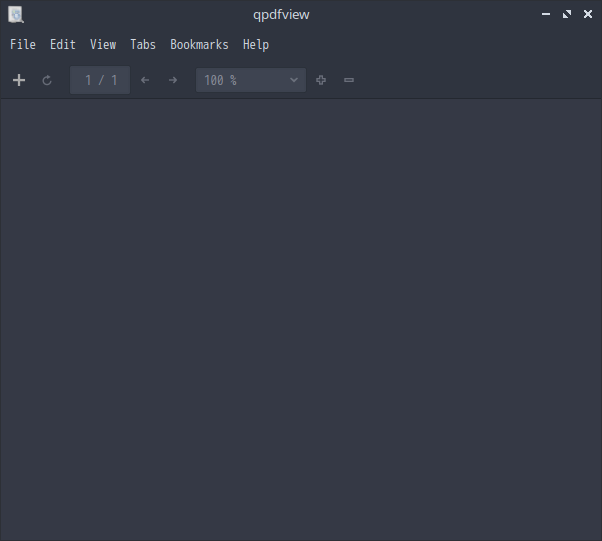
Task: Maximize the qpdfview window
Action: tap(567, 14)
